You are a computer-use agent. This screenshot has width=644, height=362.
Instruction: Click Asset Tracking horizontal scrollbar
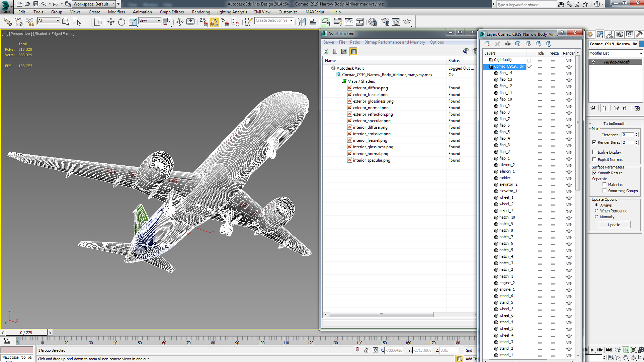(x=381, y=315)
